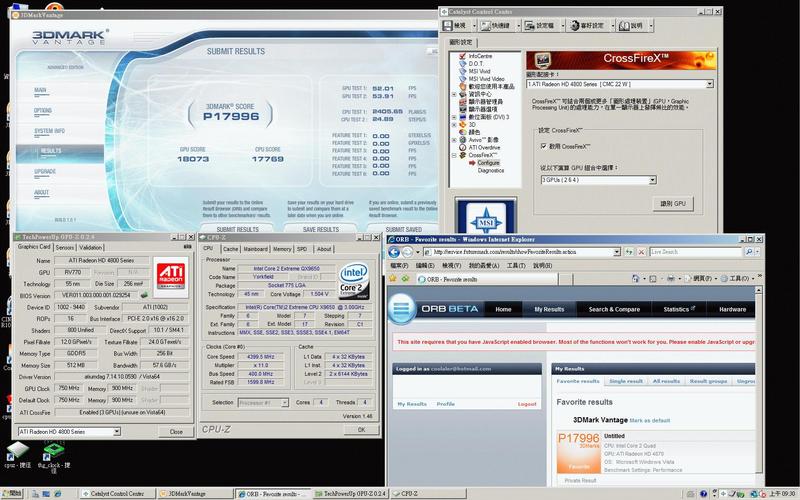Click the IE Live Search input field
This screenshot has height=500, width=800.
tap(696, 252)
